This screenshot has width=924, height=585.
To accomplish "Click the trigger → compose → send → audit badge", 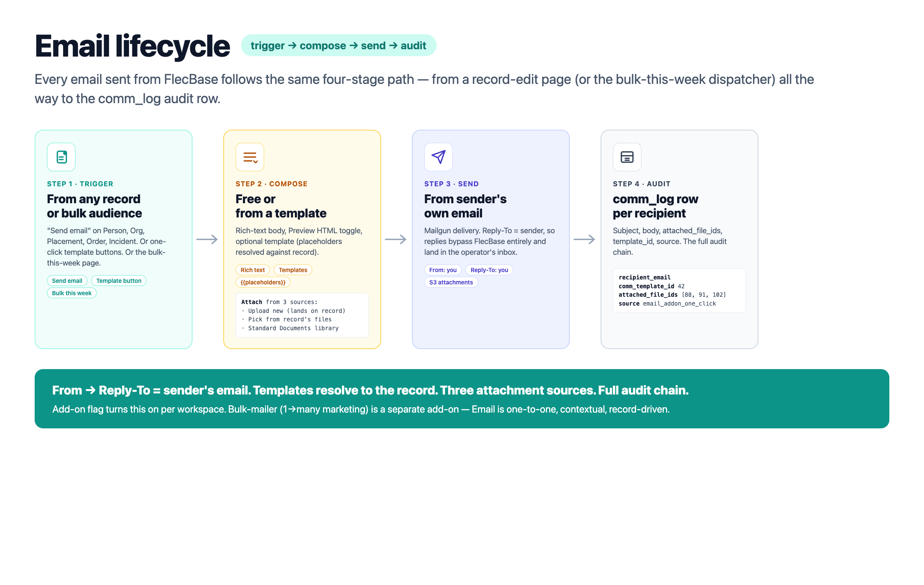I will (338, 45).
